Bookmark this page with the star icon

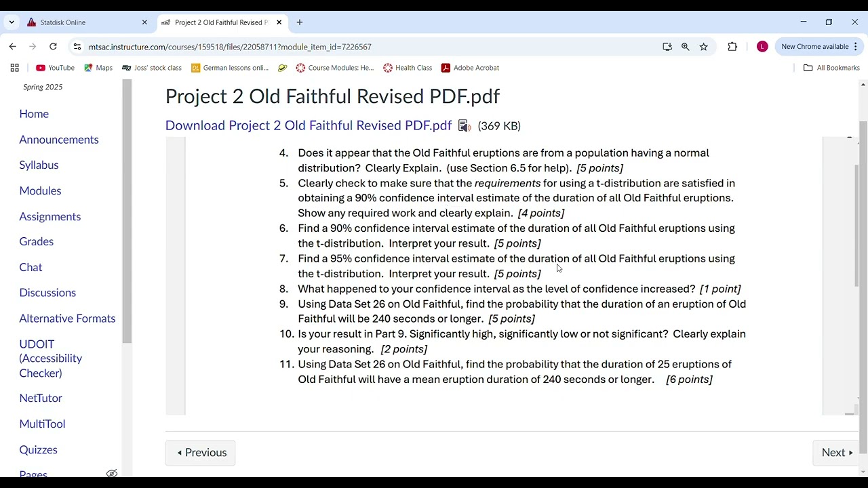click(704, 47)
